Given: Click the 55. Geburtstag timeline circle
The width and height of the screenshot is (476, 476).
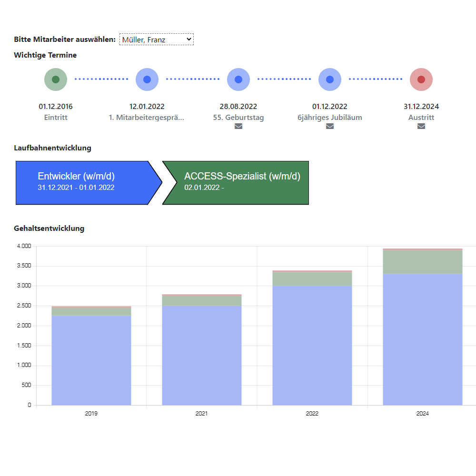Looking at the screenshot, I should point(238,79).
